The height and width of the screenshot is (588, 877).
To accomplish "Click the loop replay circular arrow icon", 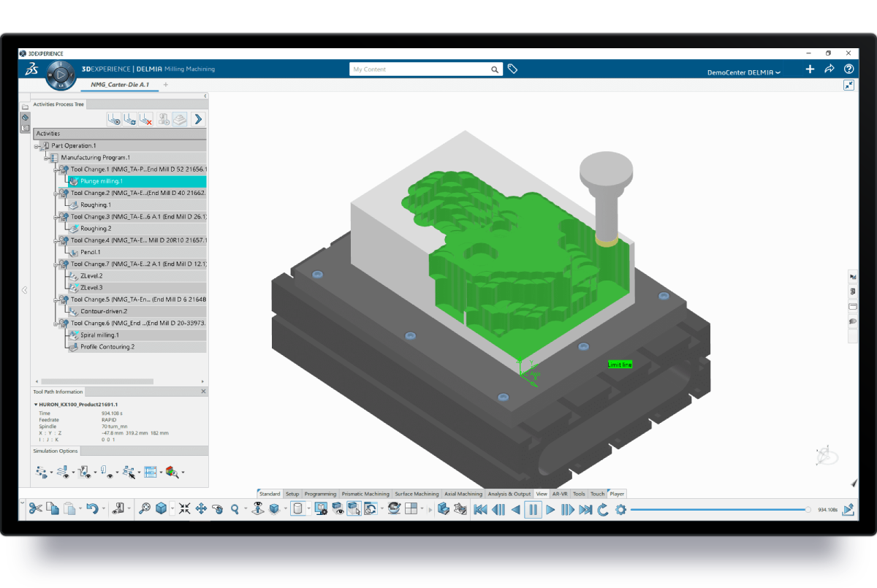I will [603, 510].
